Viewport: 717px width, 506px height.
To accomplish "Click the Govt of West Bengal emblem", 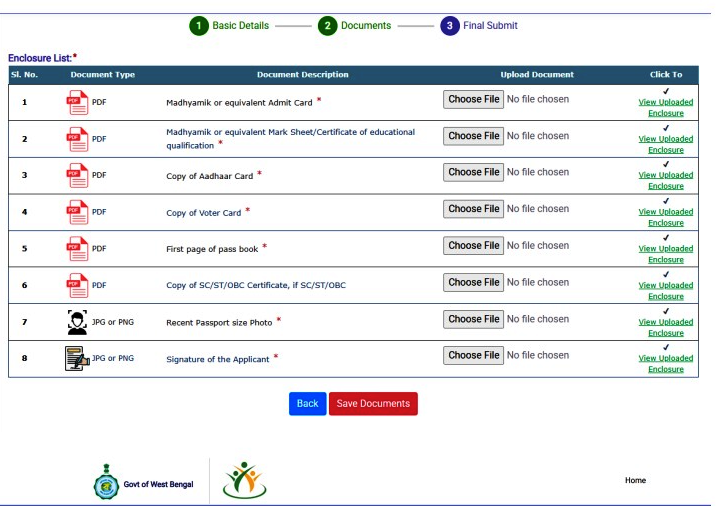I will click(106, 483).
